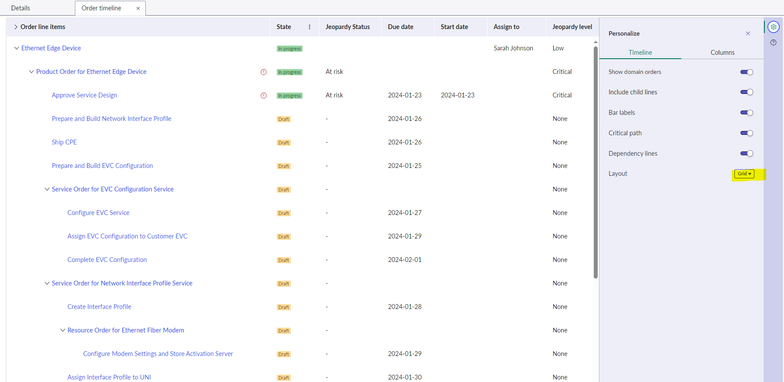Open Configure Modem Settings and Store Activation Server
The width and height of the screenshot is (784, 382).
[158, 354]
